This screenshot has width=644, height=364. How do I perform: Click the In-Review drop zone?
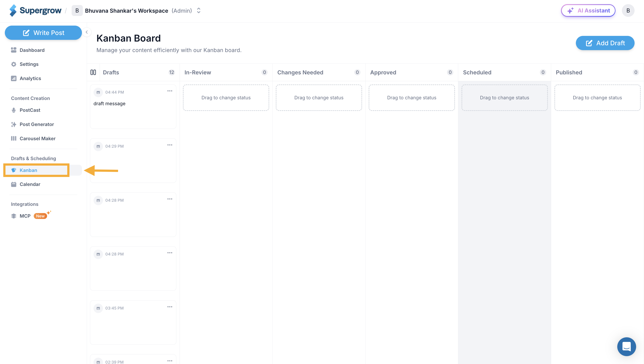(226, 98)
